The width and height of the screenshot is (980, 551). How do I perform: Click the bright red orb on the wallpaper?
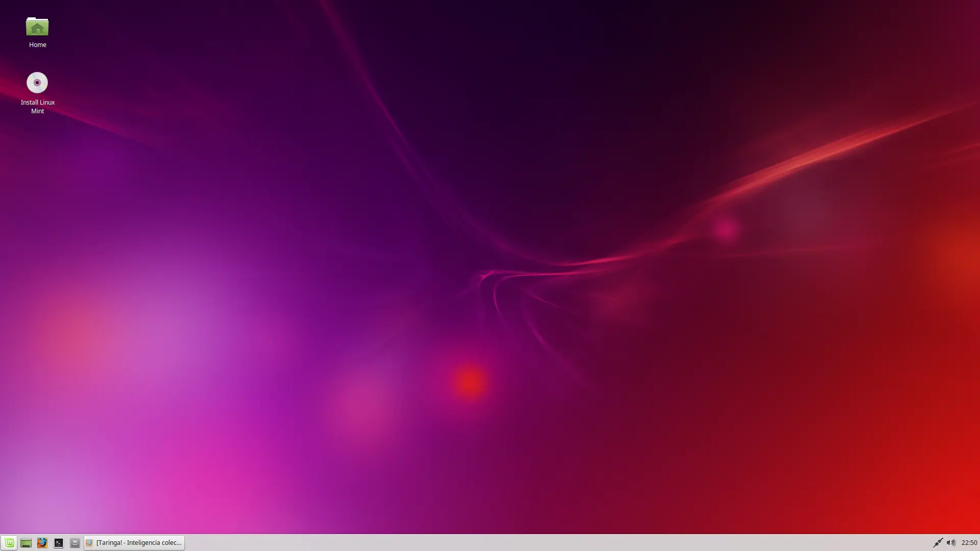(x=470, y=382)
